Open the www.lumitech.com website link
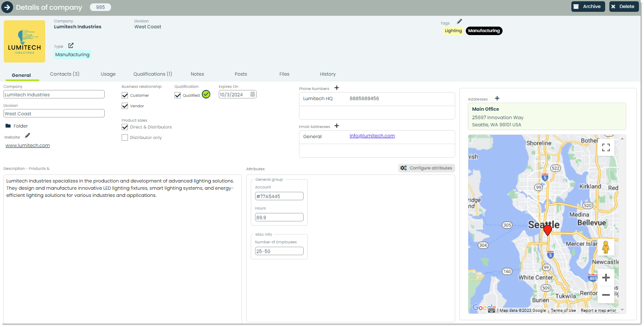This screenshot has height=327, width=644. click(27, 145)
